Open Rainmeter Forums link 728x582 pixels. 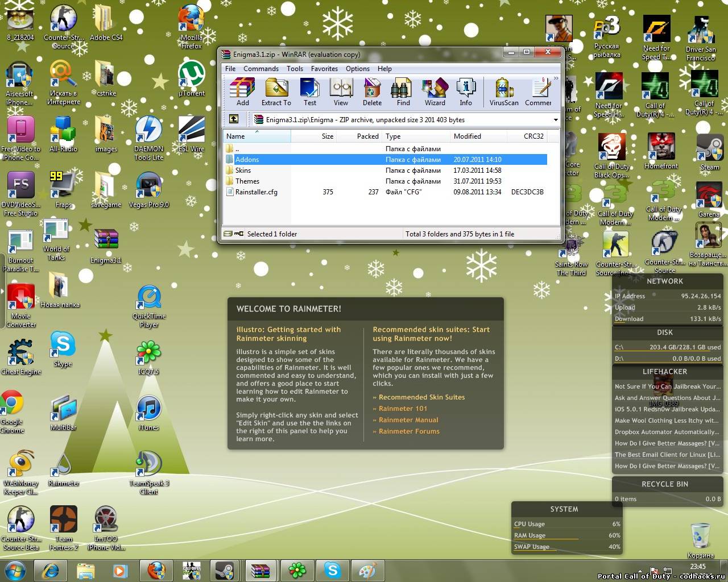coord(409,431)
